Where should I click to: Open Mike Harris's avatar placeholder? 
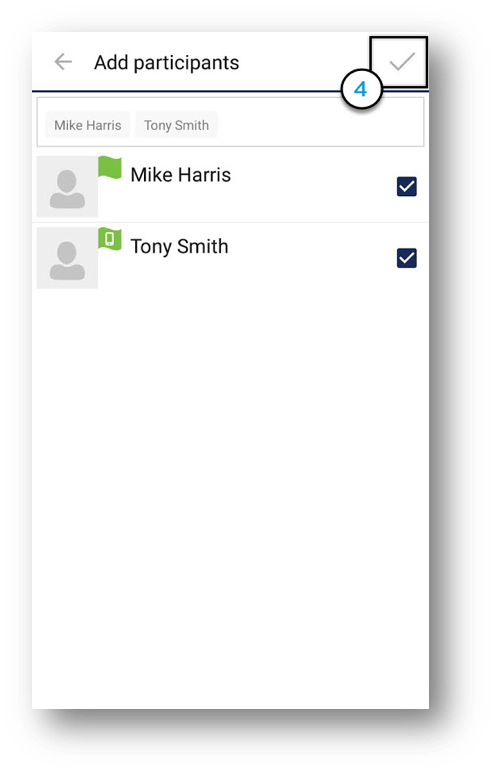[x=67, y=187]
